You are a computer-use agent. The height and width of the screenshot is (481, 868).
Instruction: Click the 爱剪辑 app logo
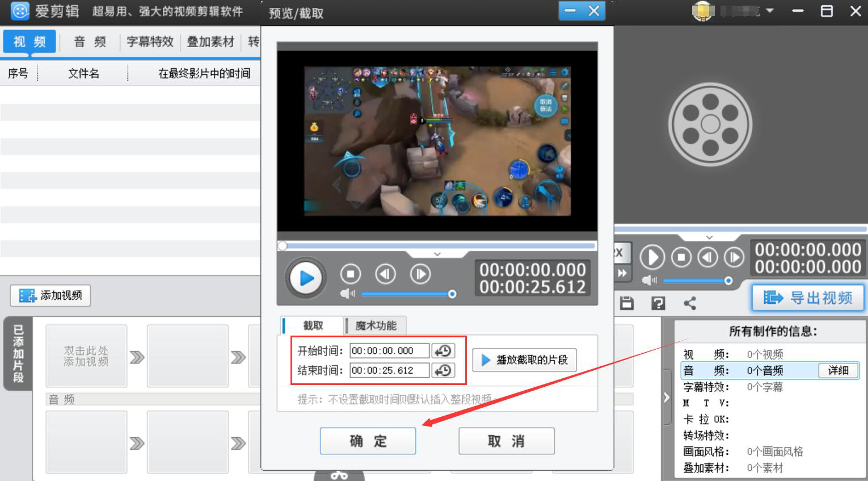click(20, 11)
